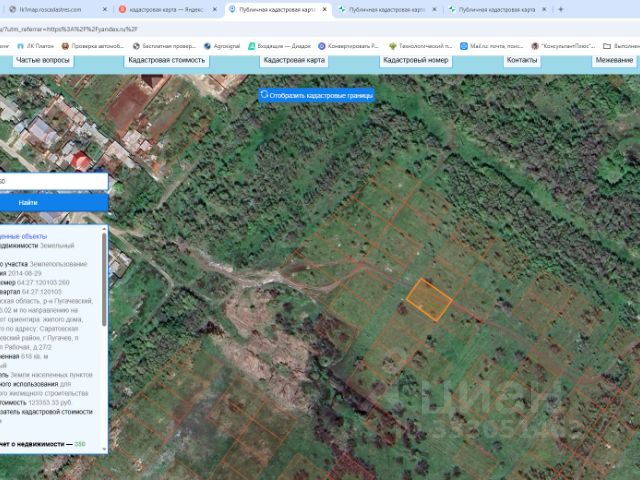Open the 'Входящие — Диадок' bookmark
Viewport: 640px width, 480px height.
point(280,46)
